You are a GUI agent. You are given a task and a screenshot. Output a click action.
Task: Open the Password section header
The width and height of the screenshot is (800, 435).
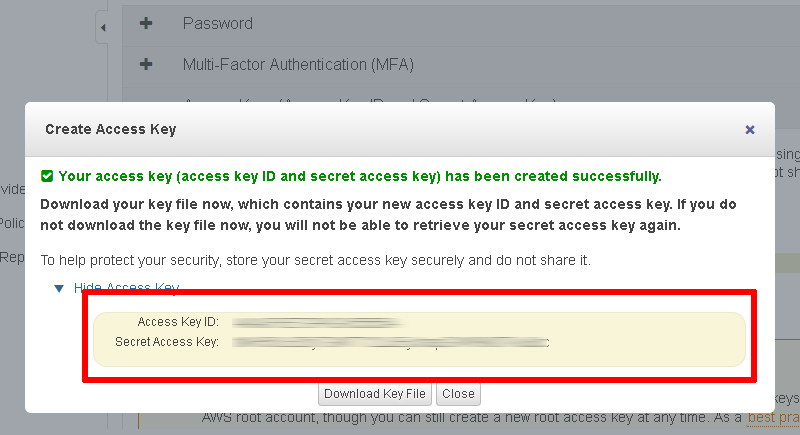tap(218, 23)
